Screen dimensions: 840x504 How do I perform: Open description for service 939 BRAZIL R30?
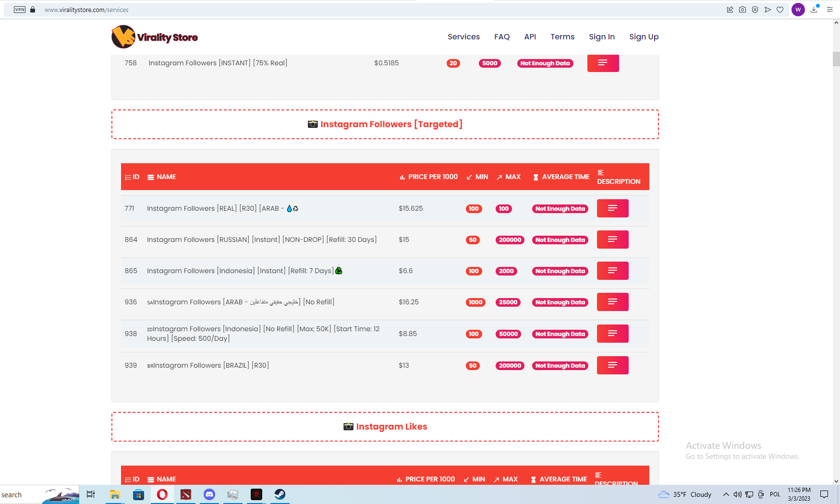click(612, 365)
